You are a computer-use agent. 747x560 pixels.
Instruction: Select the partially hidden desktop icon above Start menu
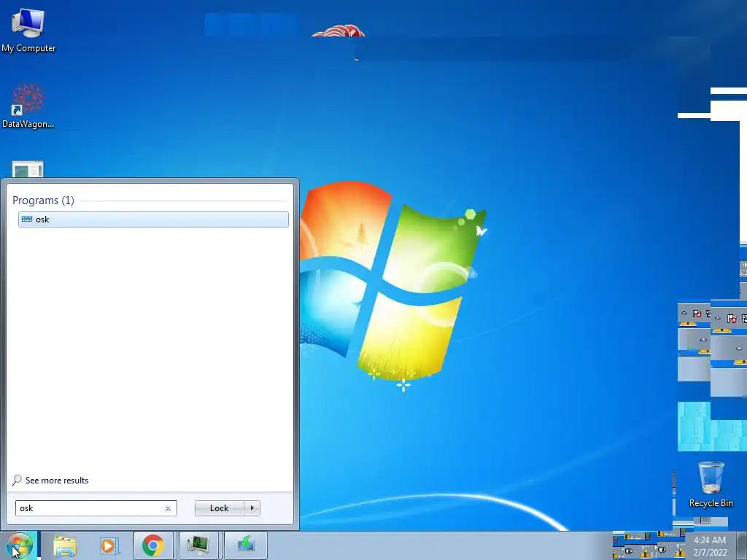pyautogui.click(x=28, y=169)
